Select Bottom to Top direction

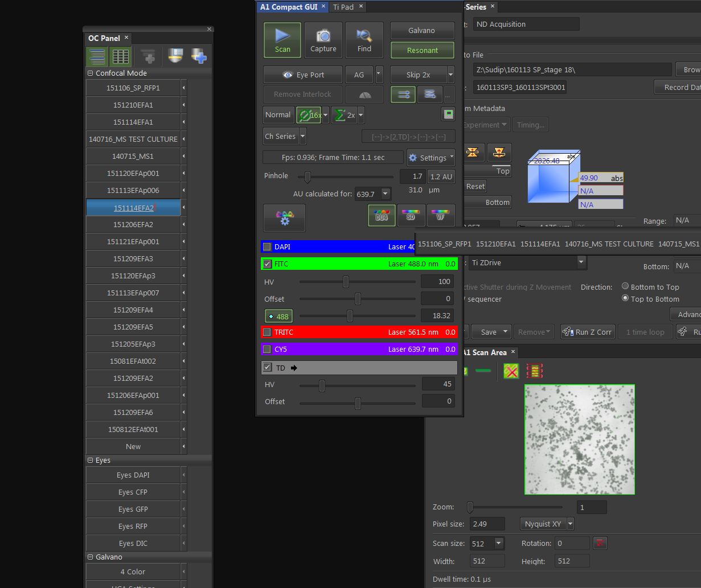(625, 286)
